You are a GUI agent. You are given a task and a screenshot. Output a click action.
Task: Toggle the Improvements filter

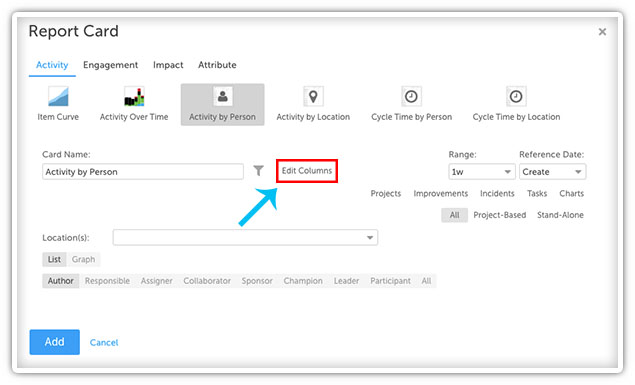[x=441, y=194]
